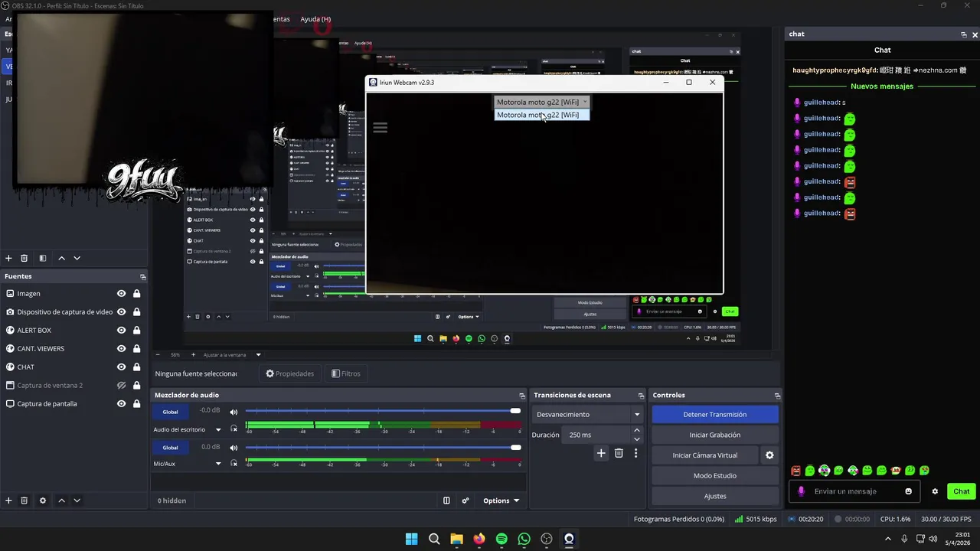
Task: Open advanced audio properties gears icon
Action: [x=465, y=500]
